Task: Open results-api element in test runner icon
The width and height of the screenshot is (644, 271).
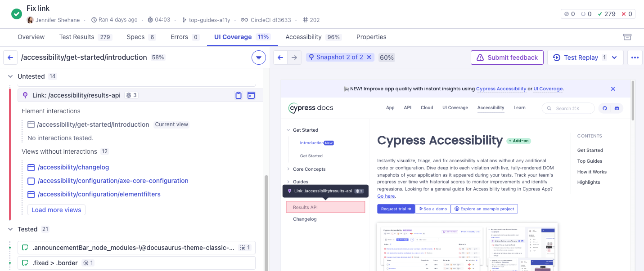Action: tap(251, 95)
